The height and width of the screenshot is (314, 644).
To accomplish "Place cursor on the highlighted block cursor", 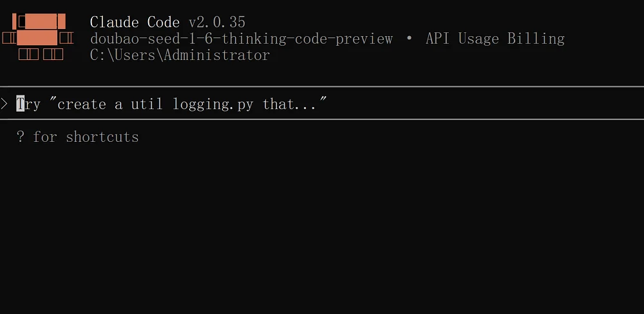I will tap(20, 104).
